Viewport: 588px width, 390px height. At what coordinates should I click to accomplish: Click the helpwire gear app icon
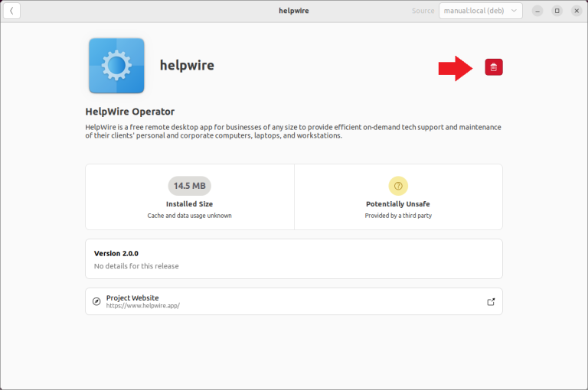click(116, 66)
